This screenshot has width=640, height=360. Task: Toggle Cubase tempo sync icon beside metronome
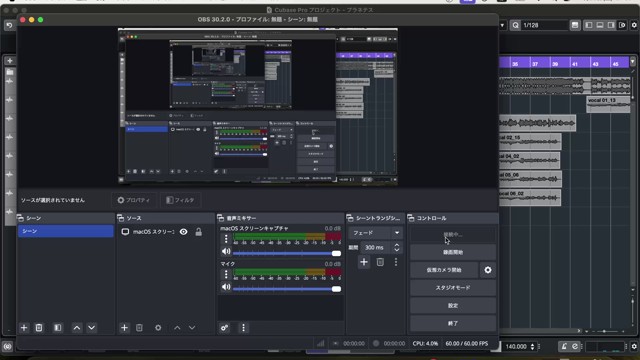click(575, 346)
